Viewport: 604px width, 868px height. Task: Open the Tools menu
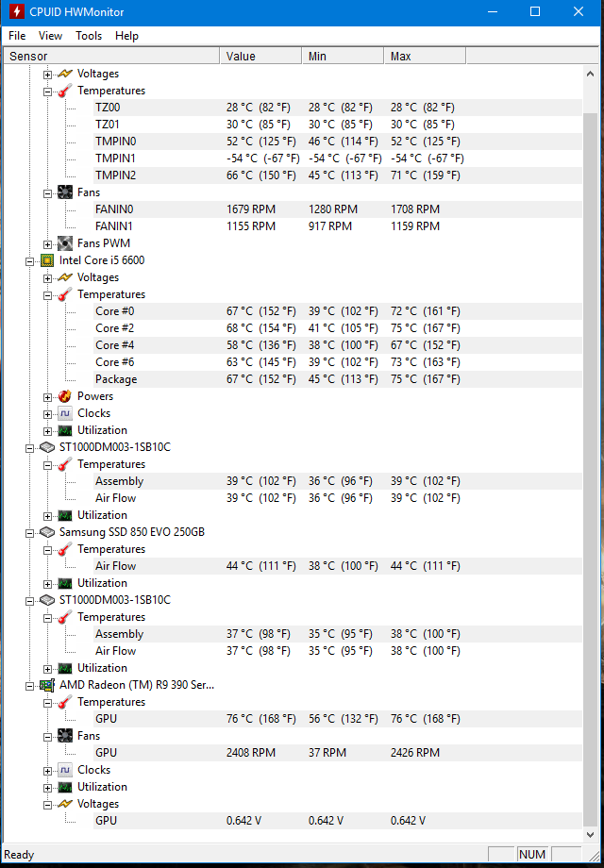89,36
